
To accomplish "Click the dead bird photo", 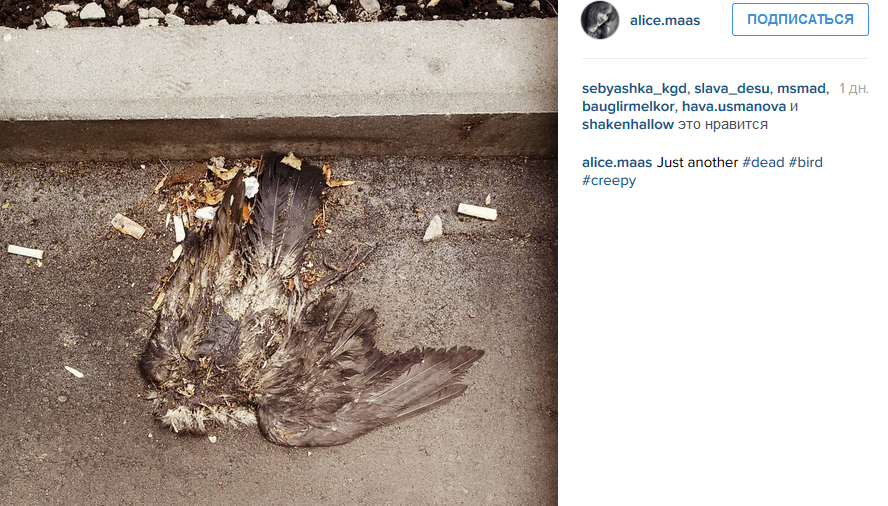I will coord(279,253).
